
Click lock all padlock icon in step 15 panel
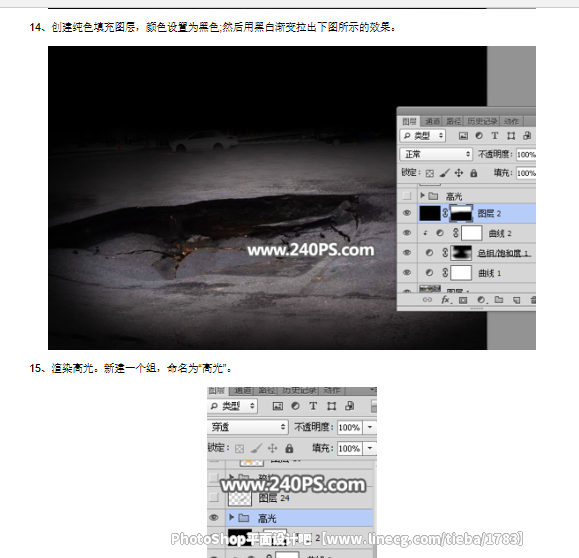click(x=289, y=448)
